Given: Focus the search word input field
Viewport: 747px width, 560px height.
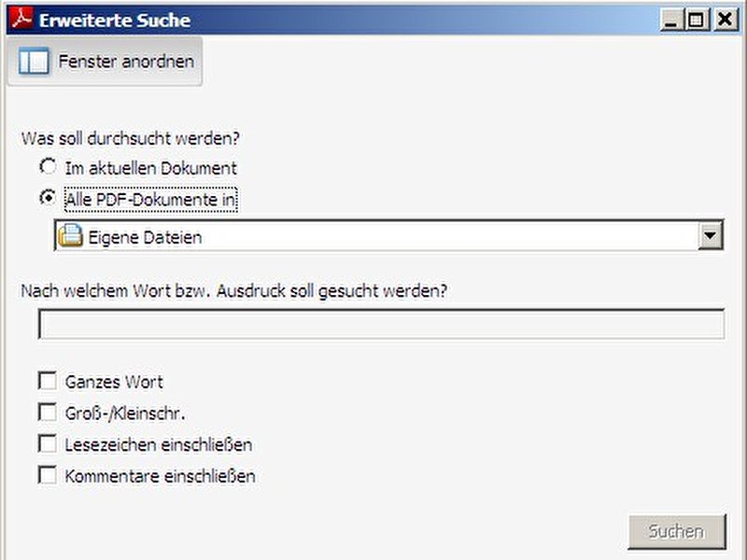Looking at the screenshot, I should point(382,324).
